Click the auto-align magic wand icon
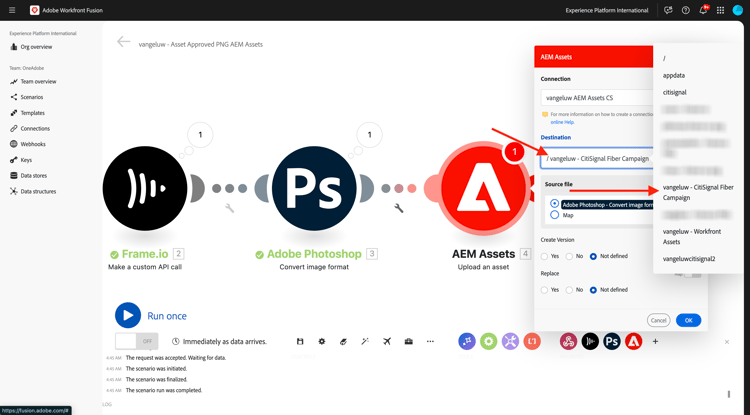Screen dimensions: 750x415 click(x=365, y=341)
